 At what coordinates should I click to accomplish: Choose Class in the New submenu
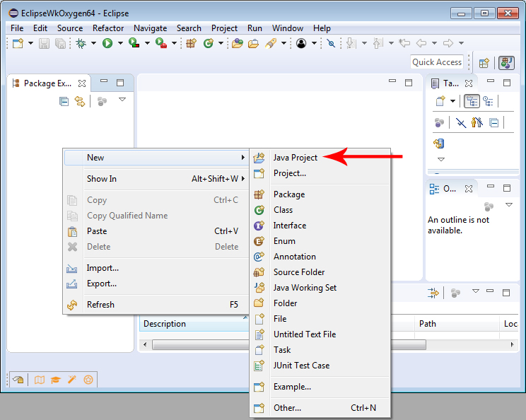click(x=320, y=210)
